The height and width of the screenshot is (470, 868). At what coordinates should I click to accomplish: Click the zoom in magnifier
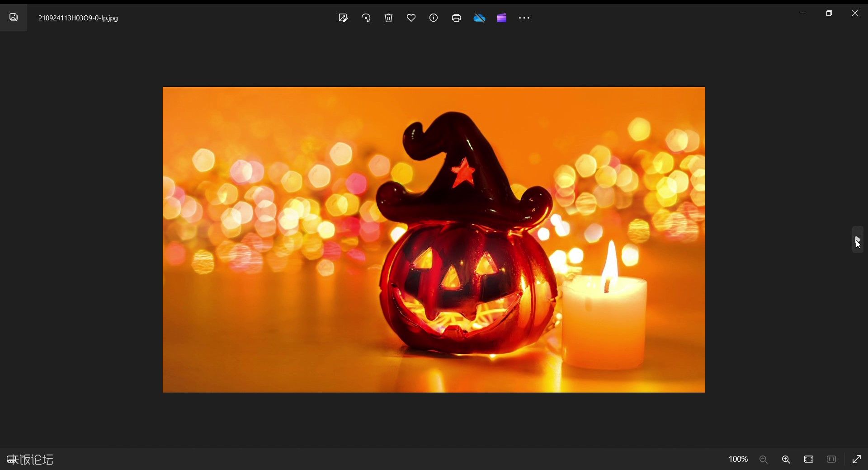[786, 459]
